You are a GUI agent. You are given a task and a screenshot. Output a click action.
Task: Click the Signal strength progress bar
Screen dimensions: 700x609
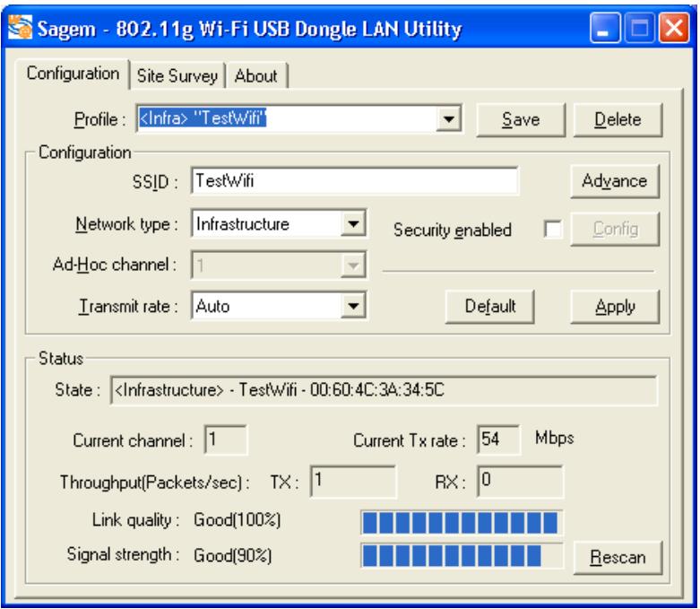tap(462, 555)
